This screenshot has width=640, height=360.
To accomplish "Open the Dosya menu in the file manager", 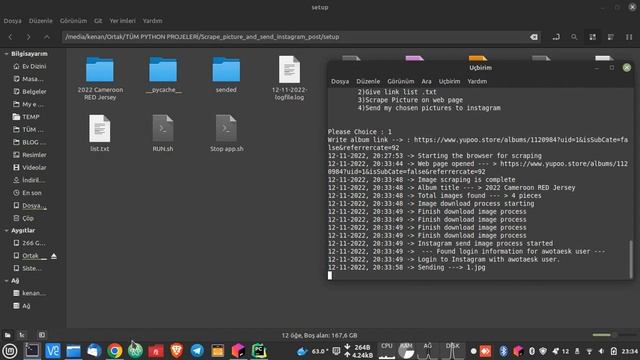I will point(12,21).
